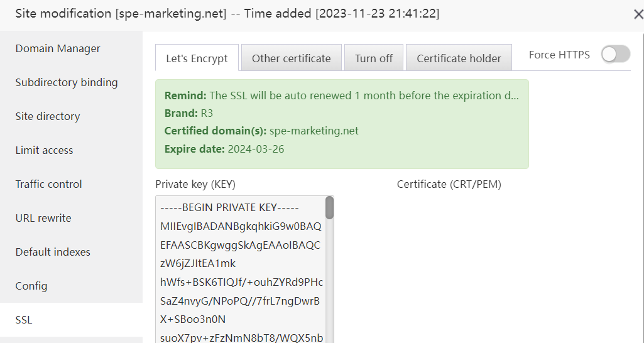Close the Site modification dialog
Image resolution: width=644 pixels, height=343 pixels.
coord(638,14)
